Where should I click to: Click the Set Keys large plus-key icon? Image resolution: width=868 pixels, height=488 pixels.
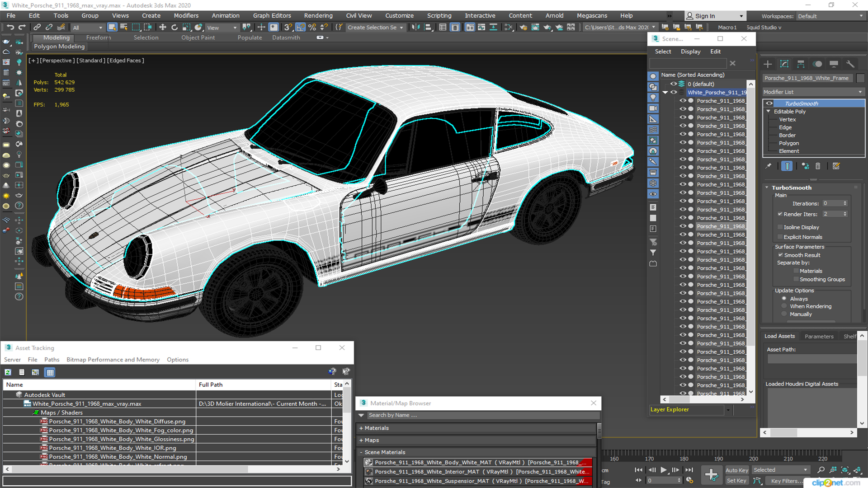click(x=711, y=474)
